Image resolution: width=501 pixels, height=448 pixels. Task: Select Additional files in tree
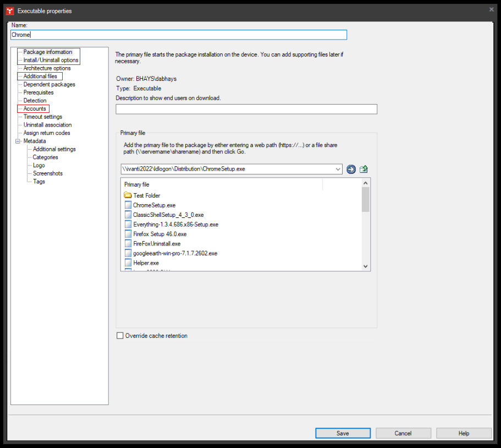pyautogui.click(x=40, y=77)
